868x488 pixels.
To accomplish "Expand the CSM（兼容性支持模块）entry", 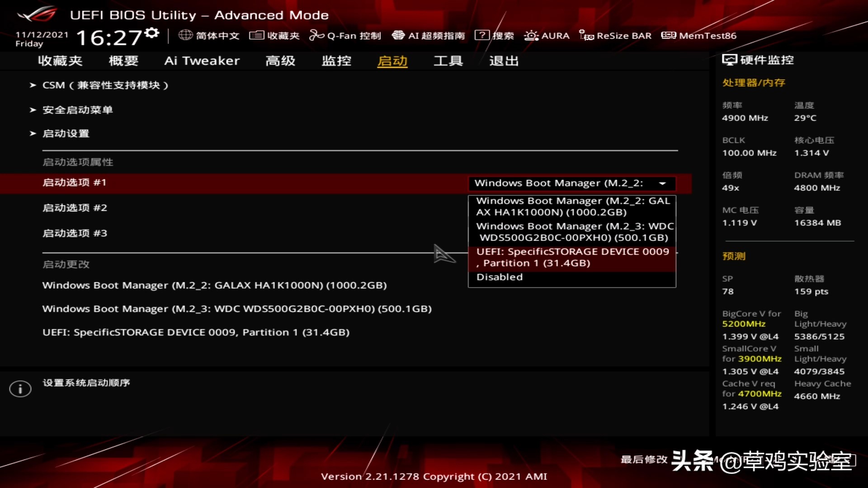I will point(106,85).
